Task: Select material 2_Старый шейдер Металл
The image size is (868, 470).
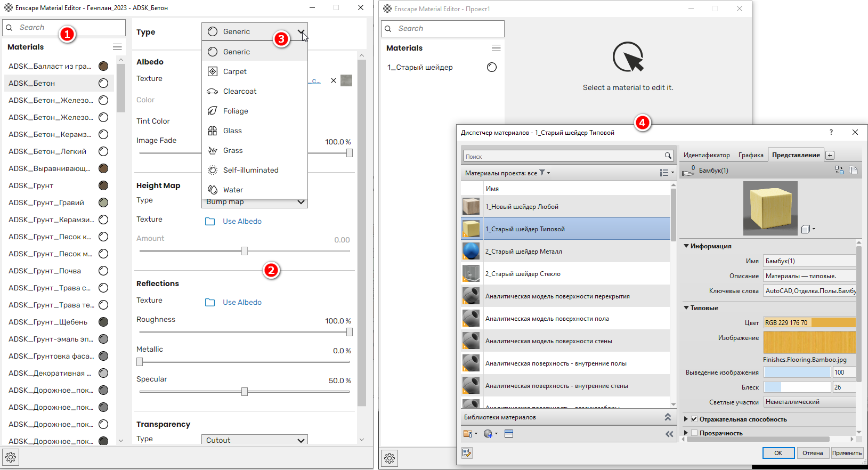Action: coord(523,252)
